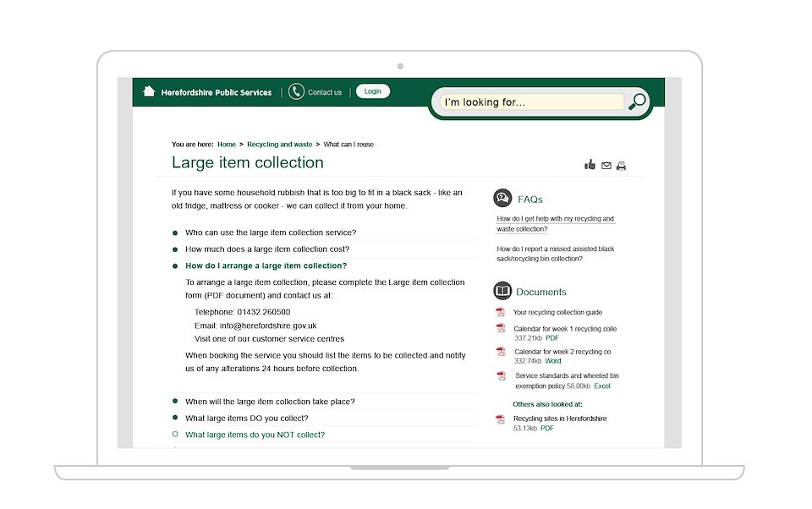Open Recycling sites in Herefordshire document

(x=560, y=419)
